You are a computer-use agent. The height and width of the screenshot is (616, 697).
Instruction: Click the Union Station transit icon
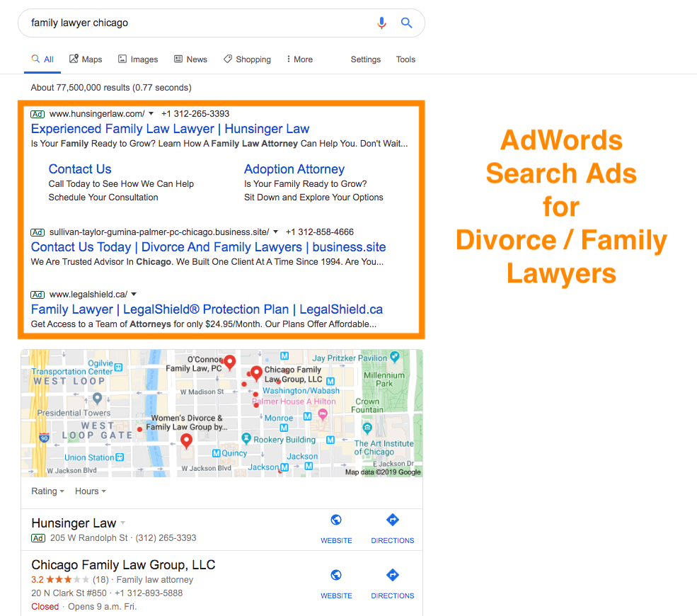pos(120,457)
